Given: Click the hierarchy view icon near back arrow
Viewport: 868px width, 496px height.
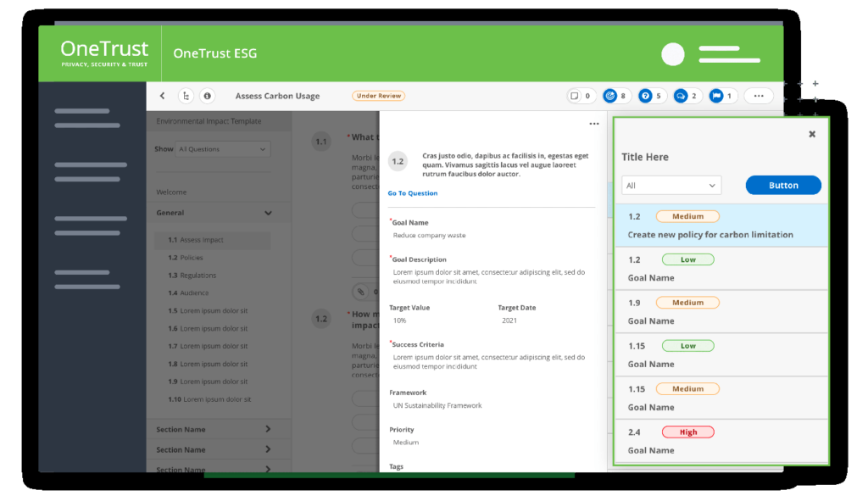Looking at the screenshot, I should pyautogui.click(x=186, y=95).
